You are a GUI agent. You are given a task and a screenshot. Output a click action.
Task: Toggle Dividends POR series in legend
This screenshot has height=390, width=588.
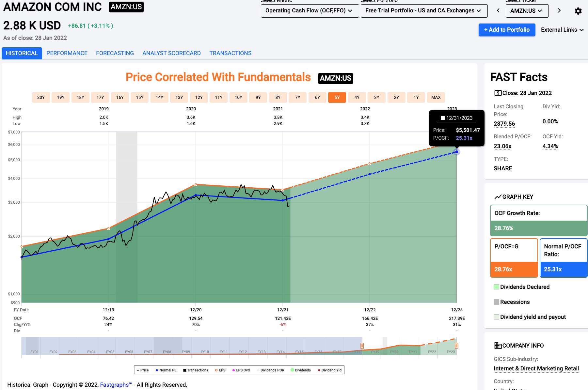click(x=271, y=370)
